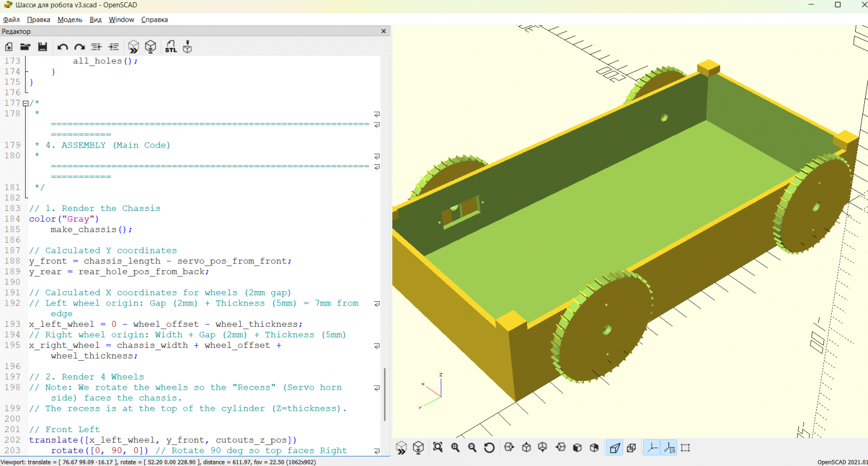Click the editor vertical scrollbar thumb
Screen dimensions: 868x466
click(384, 394)
